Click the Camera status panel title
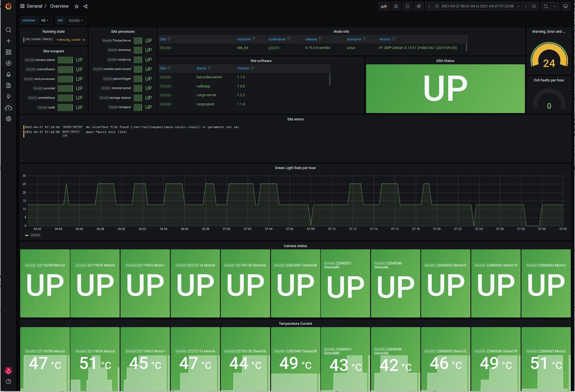 pos(295,246)
